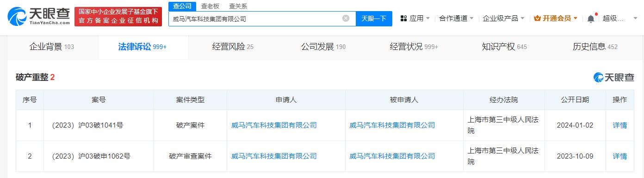The image size is (644, 178).
Task: Open the 经营状况 tab
Action: [x=414, y=47]
